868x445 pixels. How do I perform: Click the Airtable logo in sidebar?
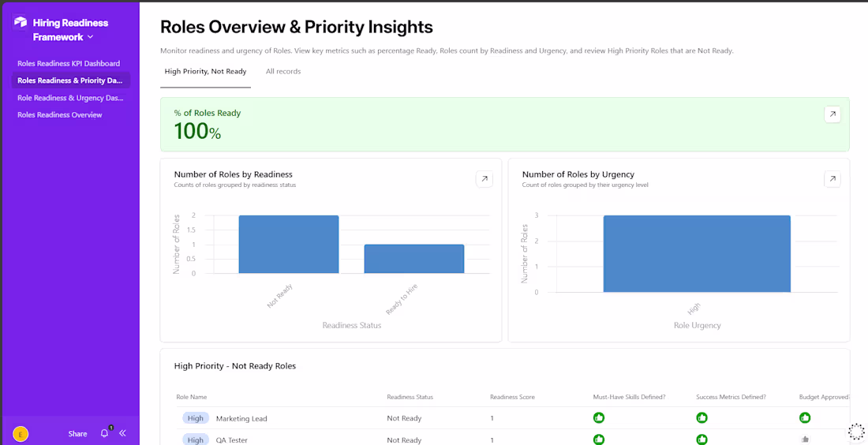tap(21, 23)
